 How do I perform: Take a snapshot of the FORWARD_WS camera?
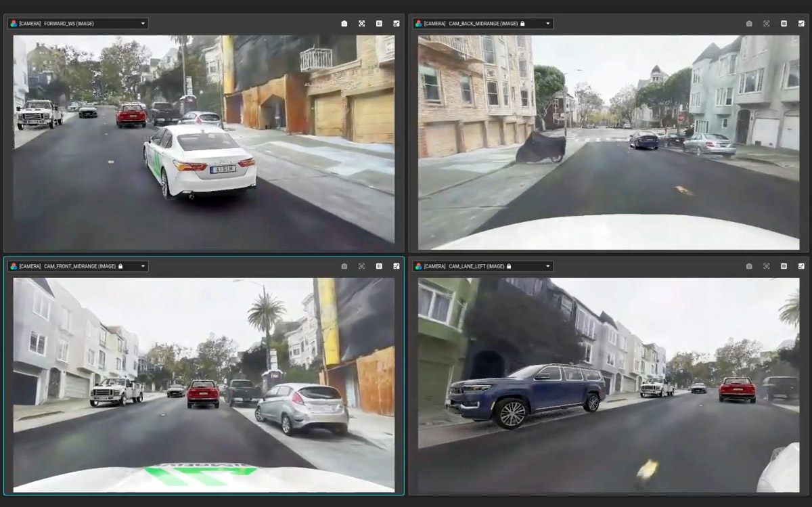pos(344,24)
